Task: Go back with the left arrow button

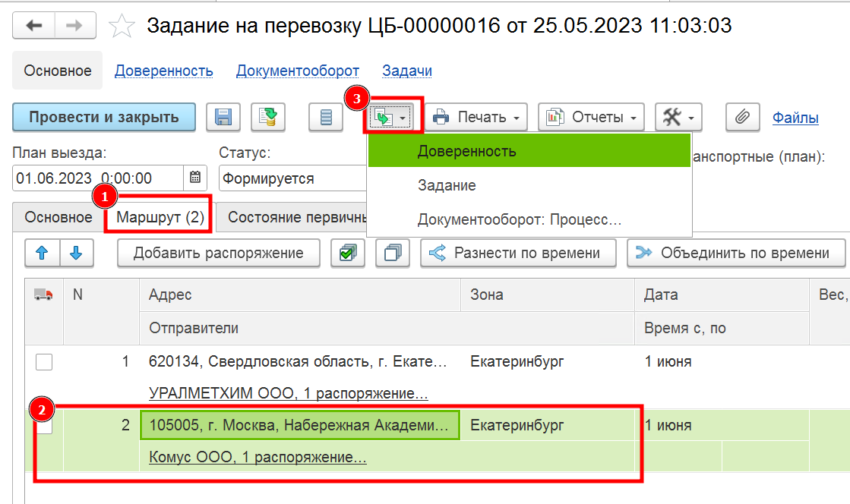Action: 33,26
